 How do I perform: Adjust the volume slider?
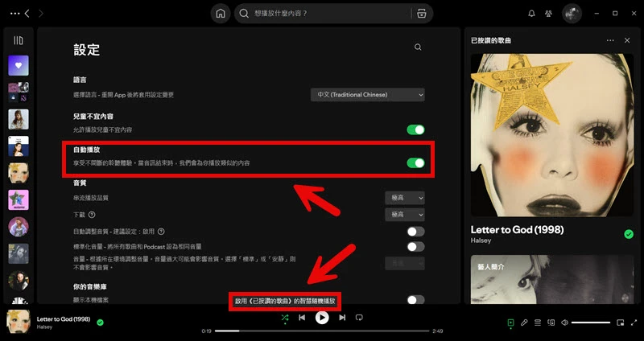pos(591,323)
